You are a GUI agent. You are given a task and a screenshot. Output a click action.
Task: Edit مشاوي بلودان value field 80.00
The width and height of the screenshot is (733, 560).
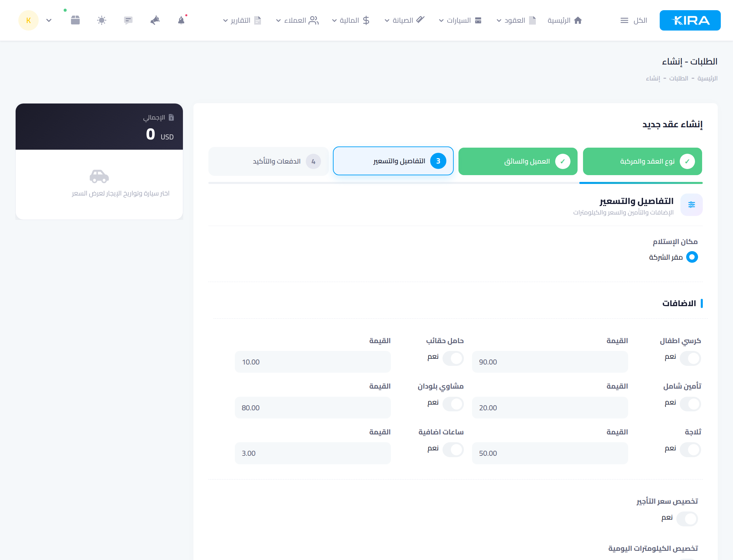point(313,408)
